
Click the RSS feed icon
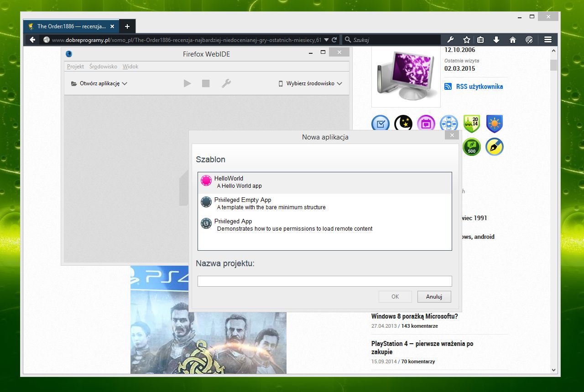coord(448,87)
